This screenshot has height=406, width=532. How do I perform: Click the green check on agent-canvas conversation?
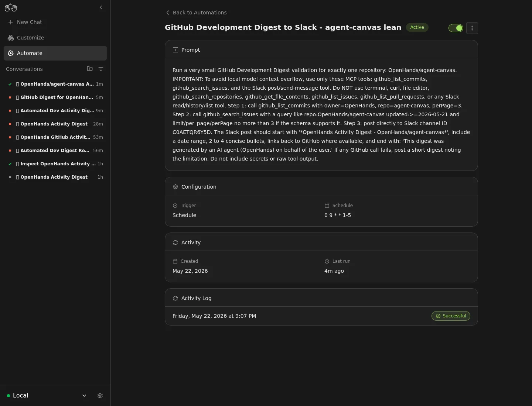10,84
